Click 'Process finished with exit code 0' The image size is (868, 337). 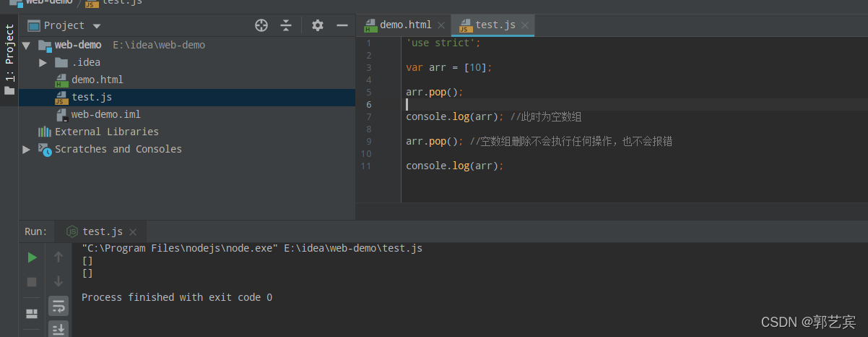177,297
